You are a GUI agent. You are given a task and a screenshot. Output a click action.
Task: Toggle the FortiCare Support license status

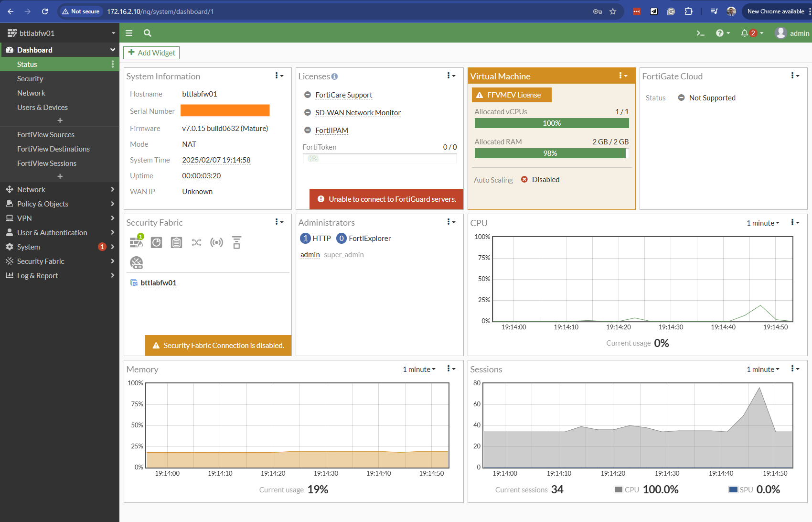307,95
